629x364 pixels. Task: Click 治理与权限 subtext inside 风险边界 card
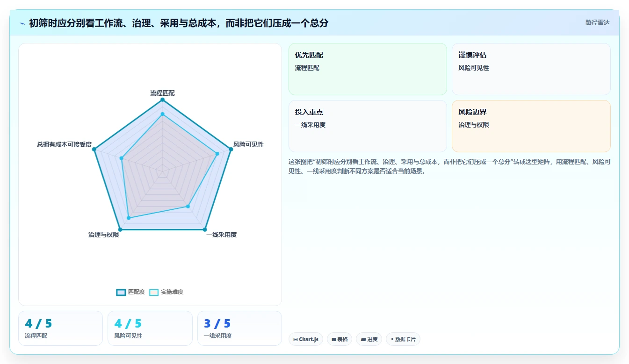pyautogui.click(x=474, y=125)
